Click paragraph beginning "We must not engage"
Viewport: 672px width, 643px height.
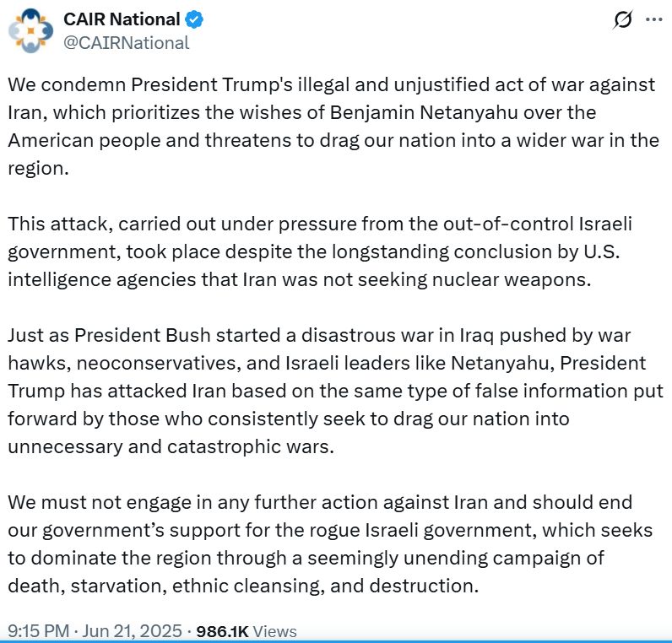[330, 544]
